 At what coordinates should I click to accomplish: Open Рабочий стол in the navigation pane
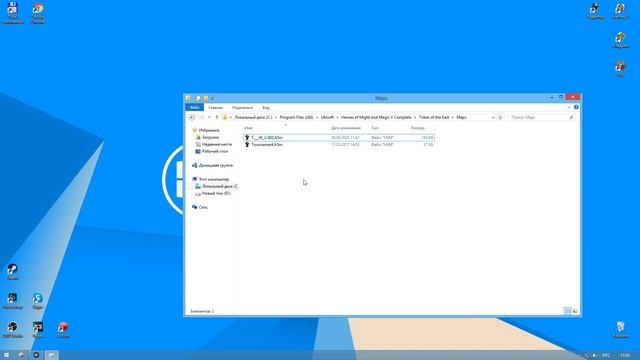pos(215,151)
